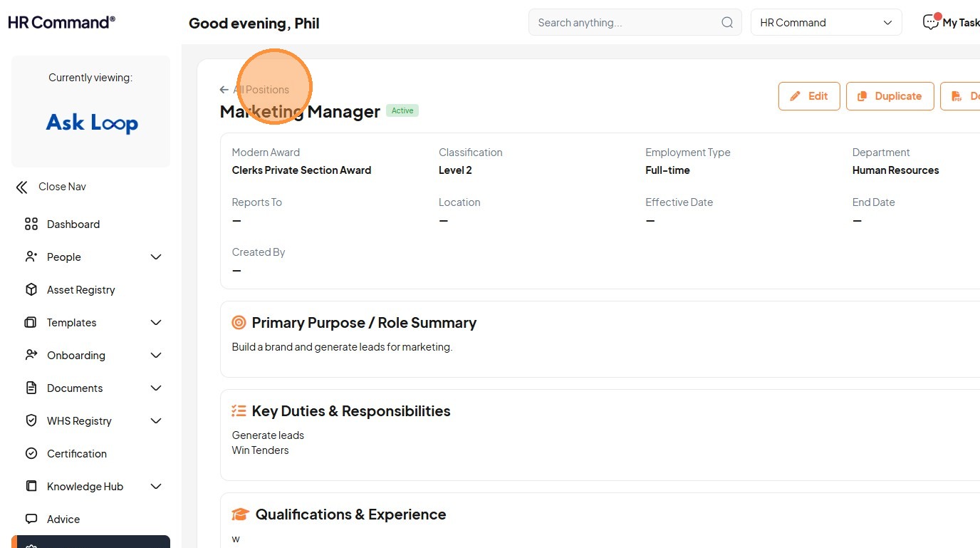Expand the Documents submenu chevron

(x=156, y=388)
